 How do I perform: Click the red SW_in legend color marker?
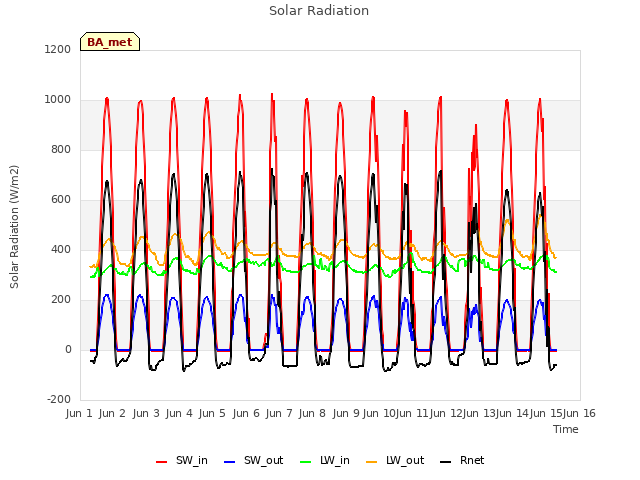tap(162, 462)
